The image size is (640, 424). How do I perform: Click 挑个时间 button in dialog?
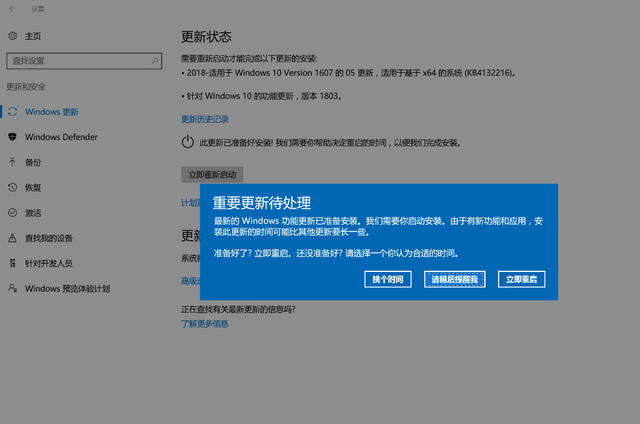[x=388, y=279]
